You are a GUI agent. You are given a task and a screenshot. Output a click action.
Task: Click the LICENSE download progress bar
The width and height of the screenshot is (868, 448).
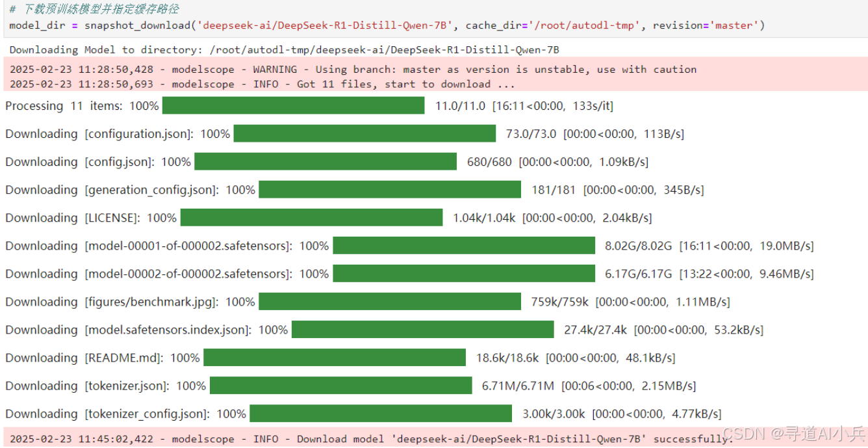[x=311, y=217]
